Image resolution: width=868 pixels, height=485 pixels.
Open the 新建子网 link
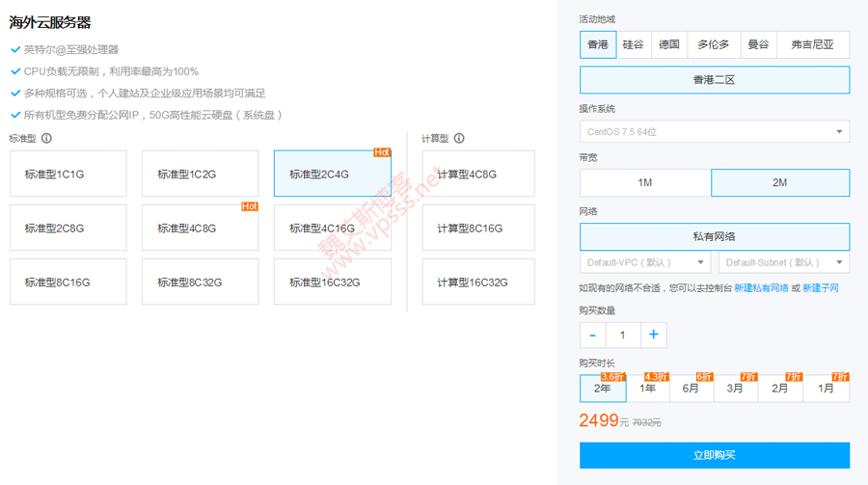click(820, 288)
